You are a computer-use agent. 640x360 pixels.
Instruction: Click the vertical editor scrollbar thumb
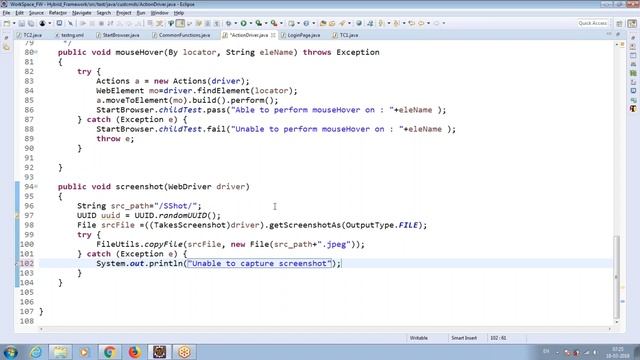(x=617, y=277)
